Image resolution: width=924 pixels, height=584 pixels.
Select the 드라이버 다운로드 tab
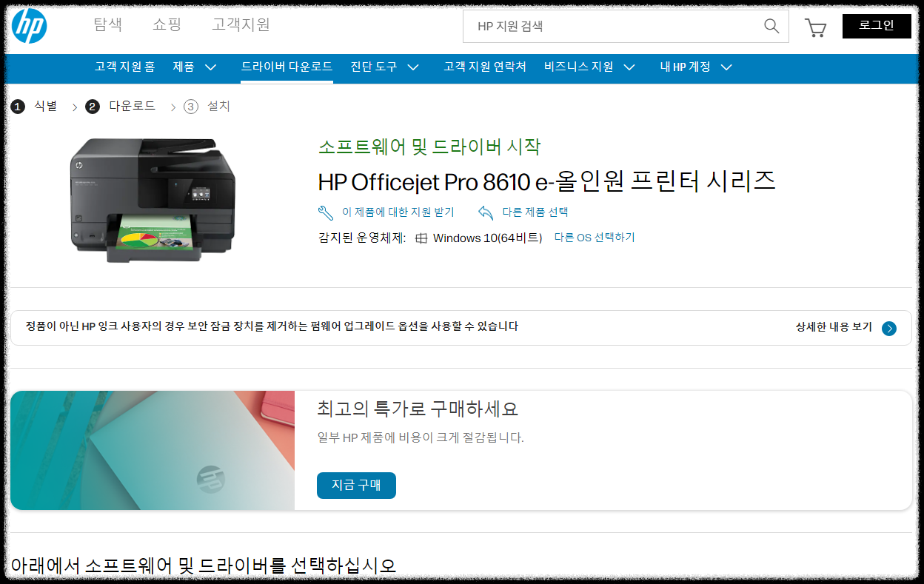coord(287,65)
